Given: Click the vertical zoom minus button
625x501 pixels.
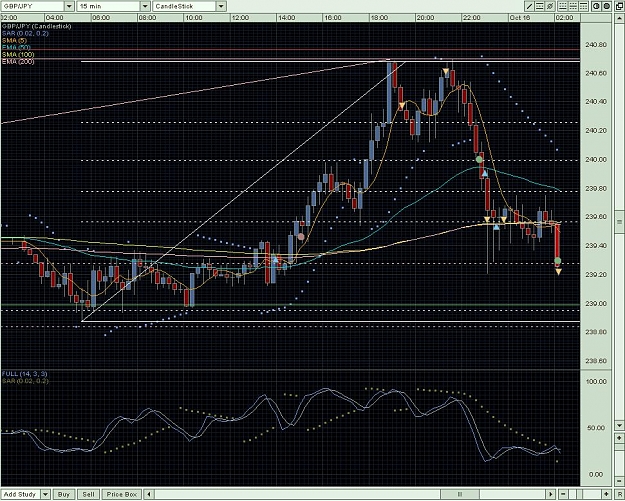Looking at the screenshot, I should pos(620,483).
